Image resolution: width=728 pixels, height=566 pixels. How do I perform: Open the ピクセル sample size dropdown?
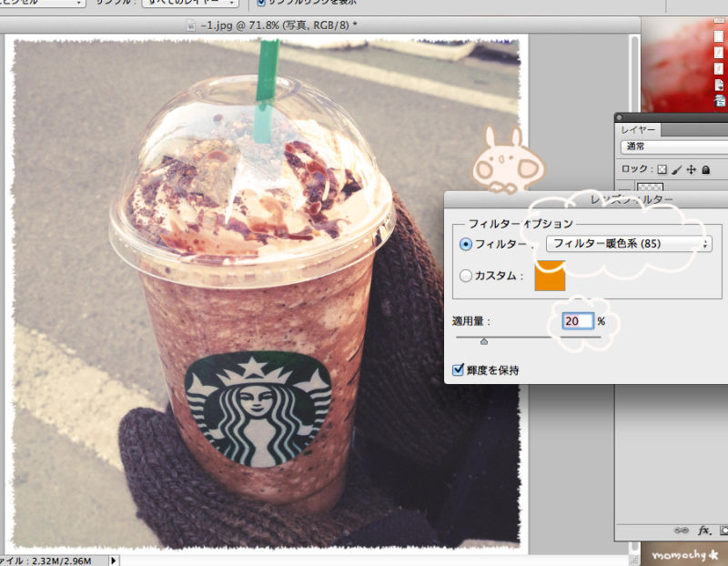tap(42, 4)
